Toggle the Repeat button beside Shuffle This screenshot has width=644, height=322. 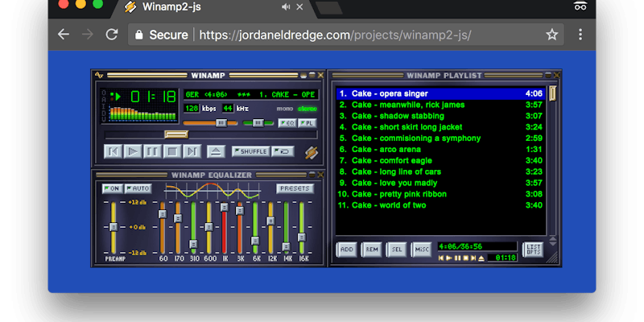point(283,151)
